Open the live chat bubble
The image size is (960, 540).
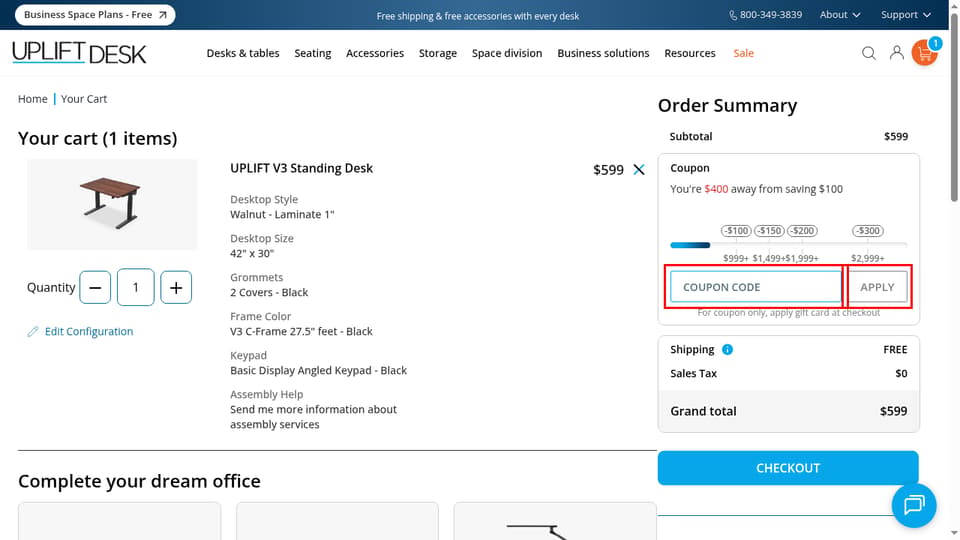point(913,505)
